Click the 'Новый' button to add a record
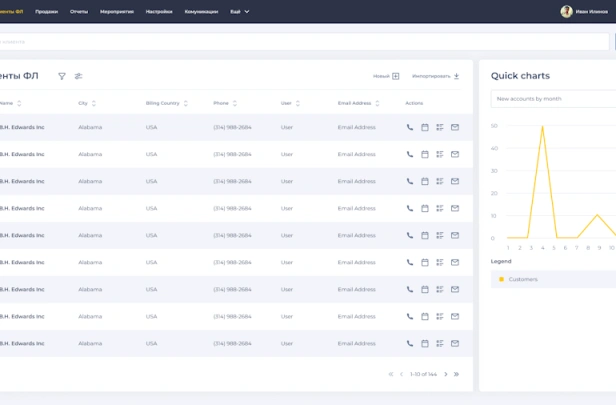 (386, 76)
